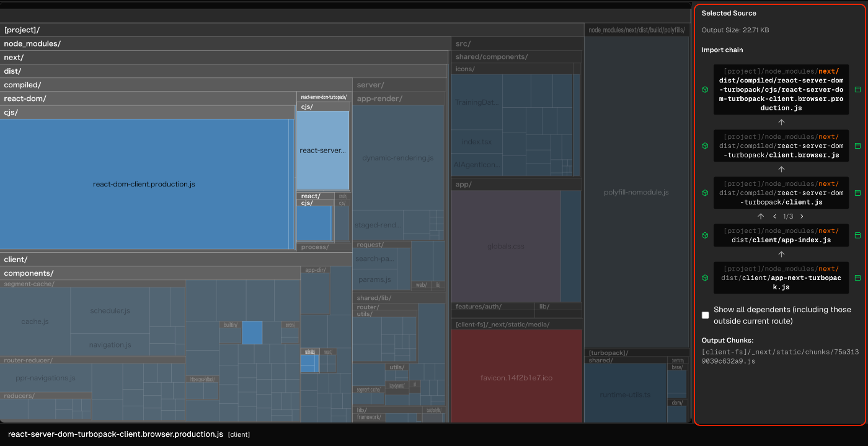Open the client.browser.js import chain entry

pyautogui.click(x=781, y=146)
